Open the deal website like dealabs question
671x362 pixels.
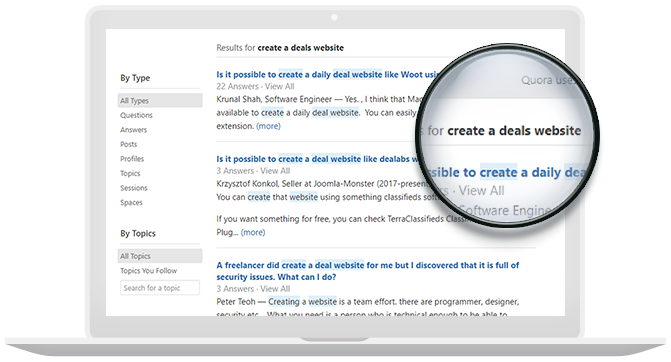point(318,159)
